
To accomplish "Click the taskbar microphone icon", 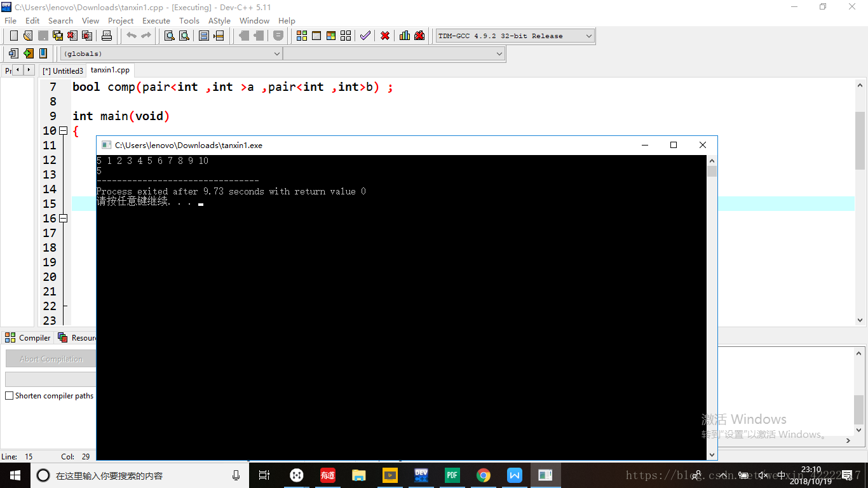I will point(236,475).
